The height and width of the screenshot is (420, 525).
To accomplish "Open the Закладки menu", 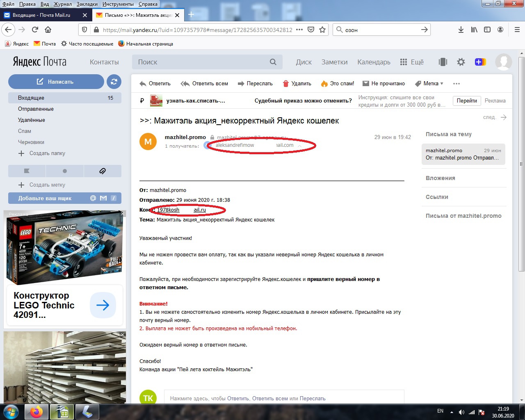I will coord(87,4).
